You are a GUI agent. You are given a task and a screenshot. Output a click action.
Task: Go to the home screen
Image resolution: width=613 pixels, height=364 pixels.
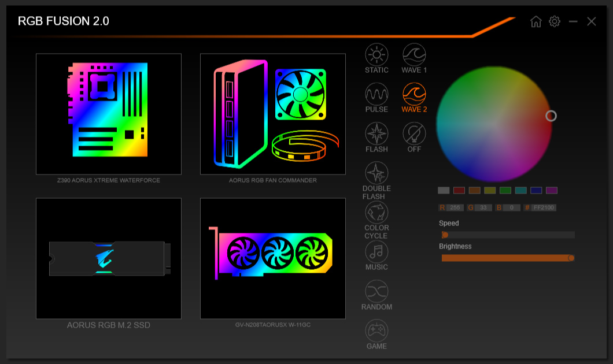coord(534,21)
